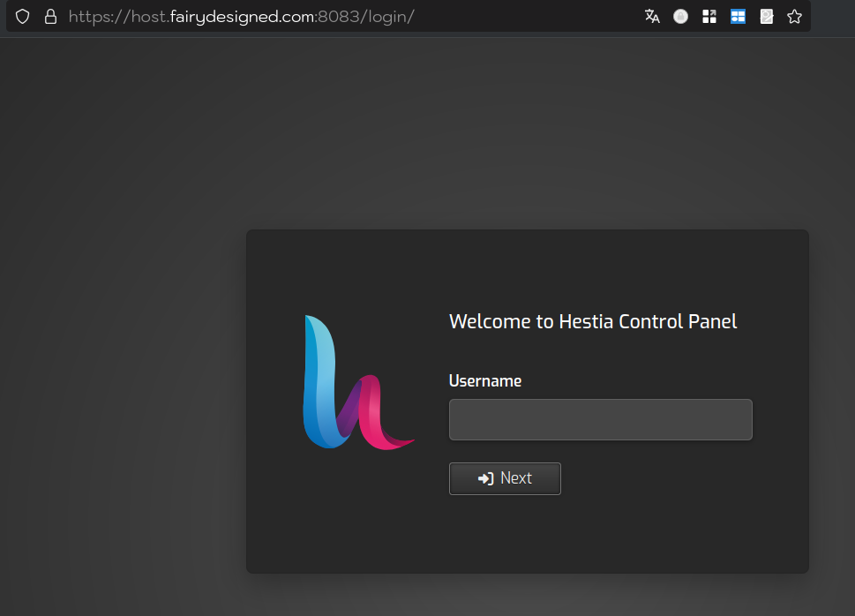Screen dimensions: 855x616
Task: Click fairydesigned.com in the address bar
Action: pyautogui.click(x=242, y=17)
